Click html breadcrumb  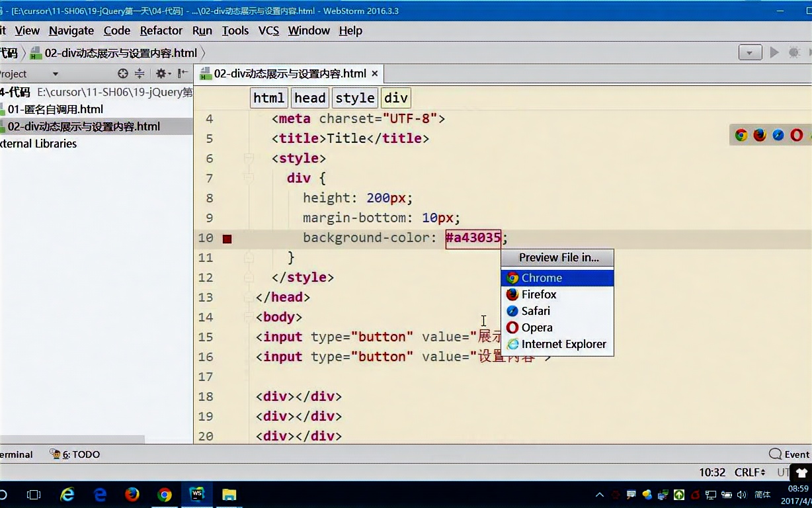tap(268, 98)
